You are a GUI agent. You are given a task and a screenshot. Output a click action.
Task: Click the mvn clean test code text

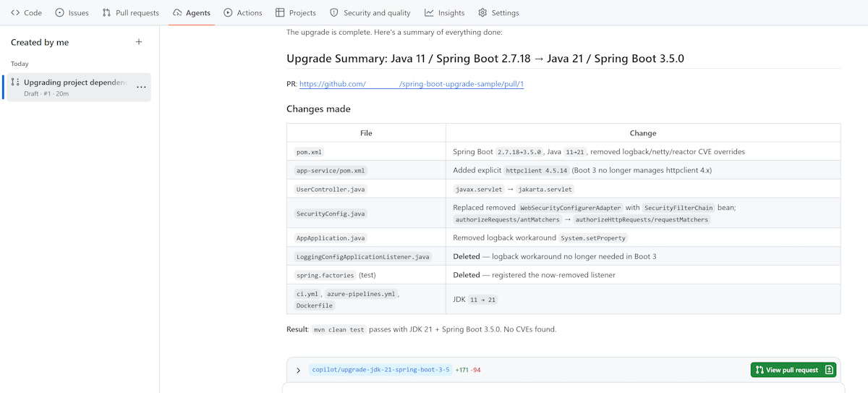(x=339, y=329)
